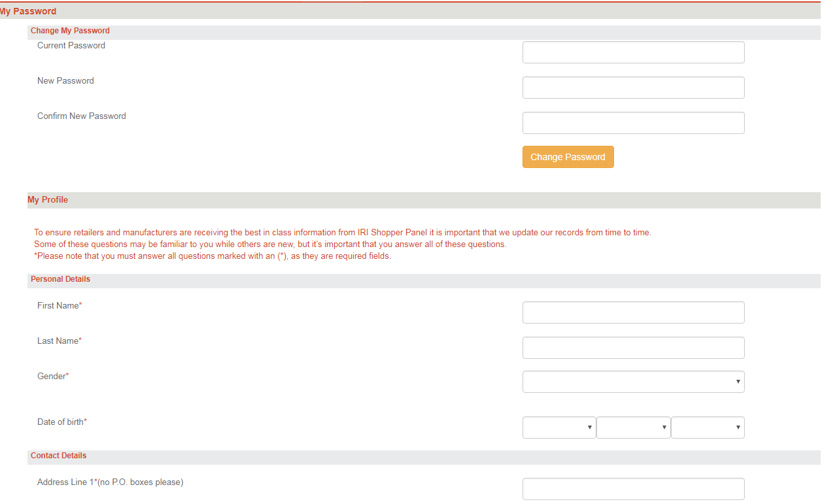Click the Last Name label text
822x504 pixels.
pos(59,341)
